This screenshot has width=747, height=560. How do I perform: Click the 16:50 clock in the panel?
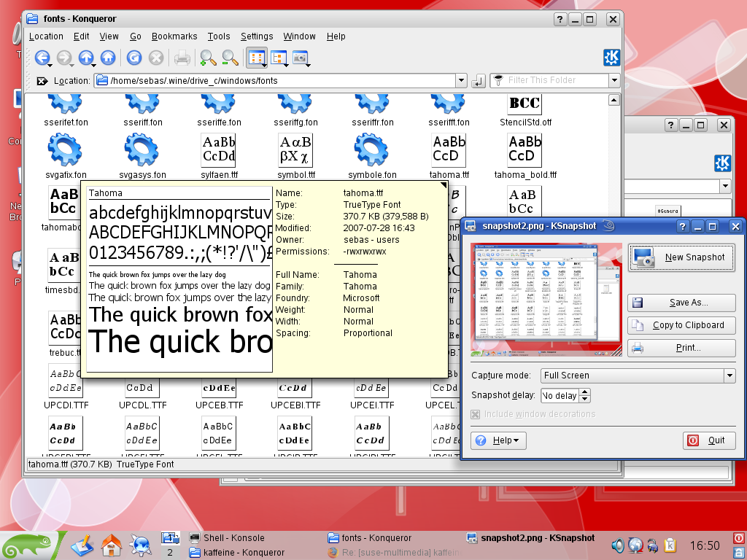pos(705,545)
